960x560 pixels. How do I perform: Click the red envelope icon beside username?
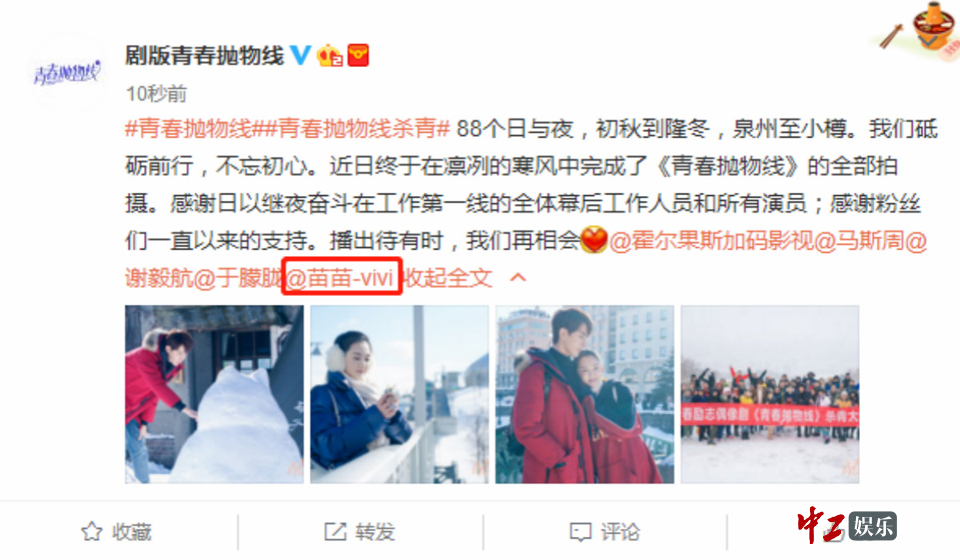click(358, 55)
